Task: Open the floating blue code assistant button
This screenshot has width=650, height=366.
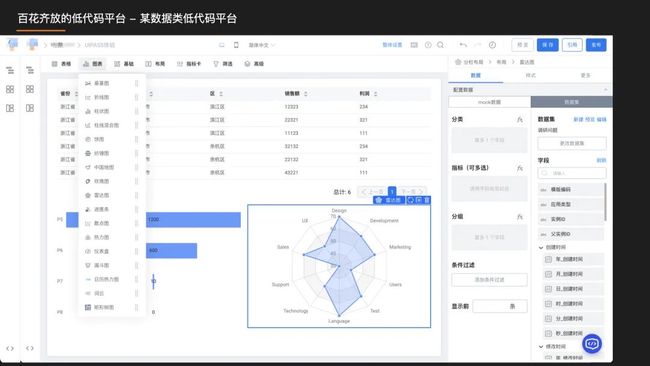Action: [592, 344]
